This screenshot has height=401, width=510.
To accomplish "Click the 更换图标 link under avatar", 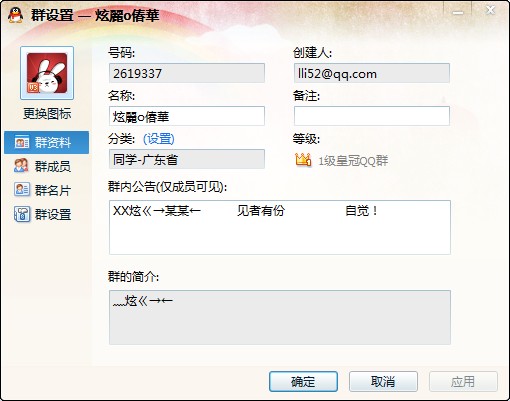I will [47, 114].
